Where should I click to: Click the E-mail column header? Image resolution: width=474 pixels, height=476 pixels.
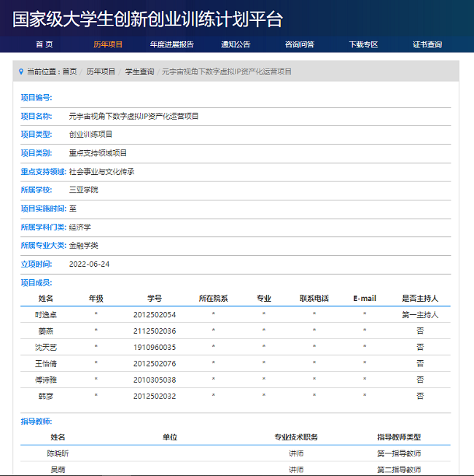pos(365,298)
